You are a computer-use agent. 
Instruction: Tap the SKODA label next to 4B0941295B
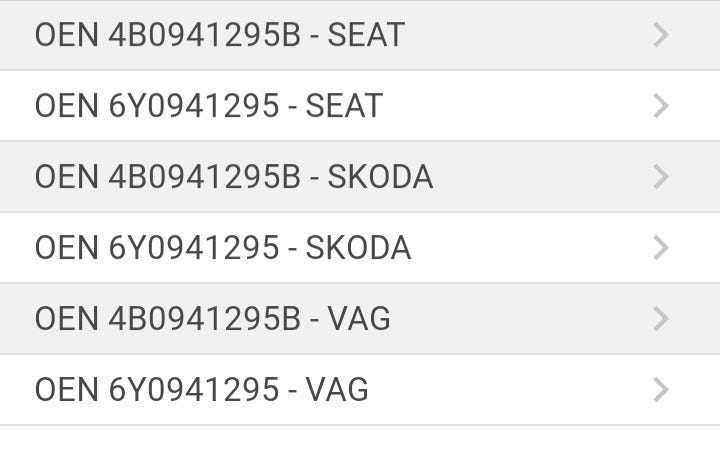point(380,177)
